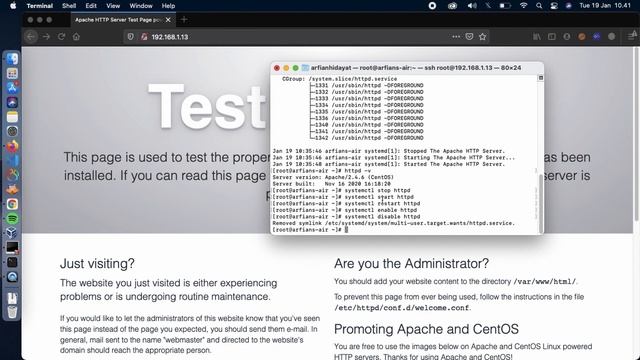Click the 'Promoting Apache and CentOS' heading
Screen dimensions: 640x360
pyautogui.click(x=426, y=329)
